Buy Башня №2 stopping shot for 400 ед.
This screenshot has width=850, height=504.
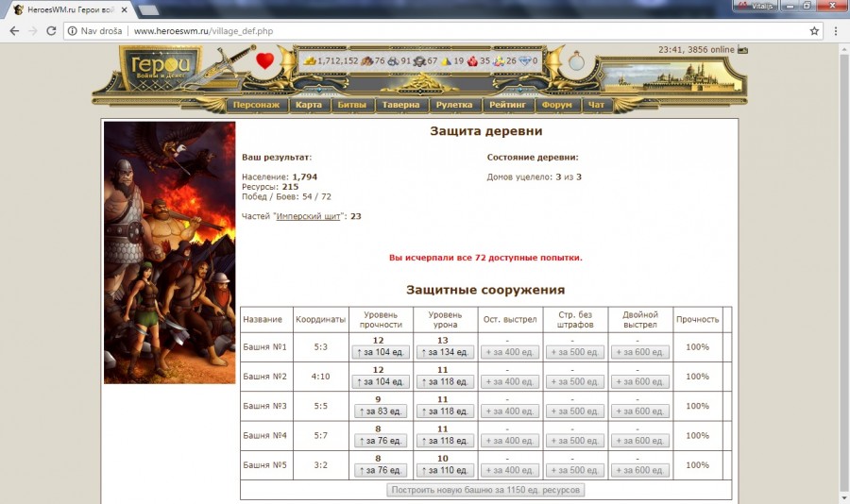click(510, 381)
